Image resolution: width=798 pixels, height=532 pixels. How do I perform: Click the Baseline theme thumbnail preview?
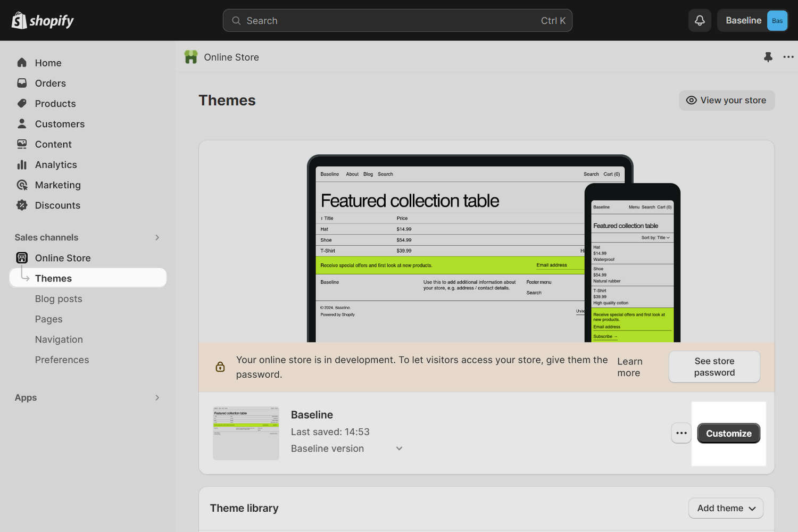click(x=245, y=433)
